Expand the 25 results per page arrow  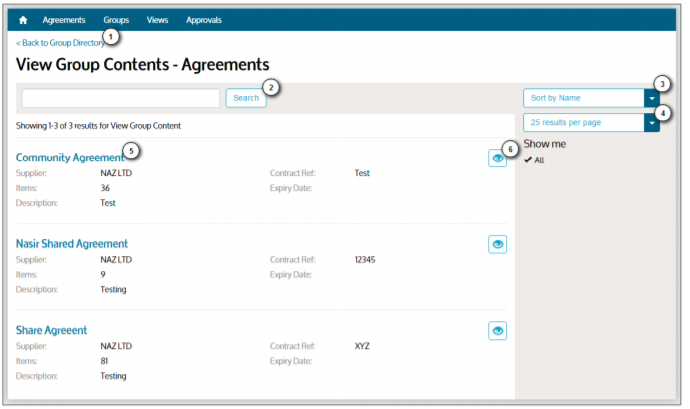click(652, 122)
